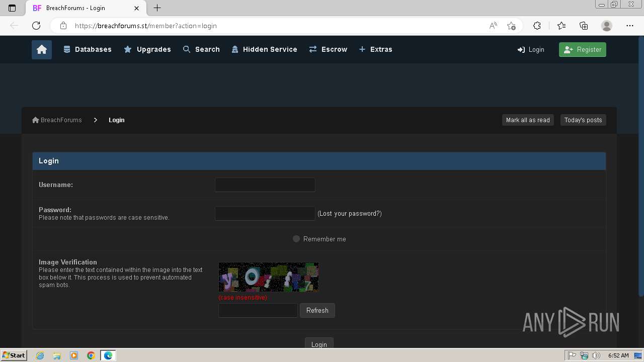
Task: Click the Databases stack icon
Action: pos(67,49)
